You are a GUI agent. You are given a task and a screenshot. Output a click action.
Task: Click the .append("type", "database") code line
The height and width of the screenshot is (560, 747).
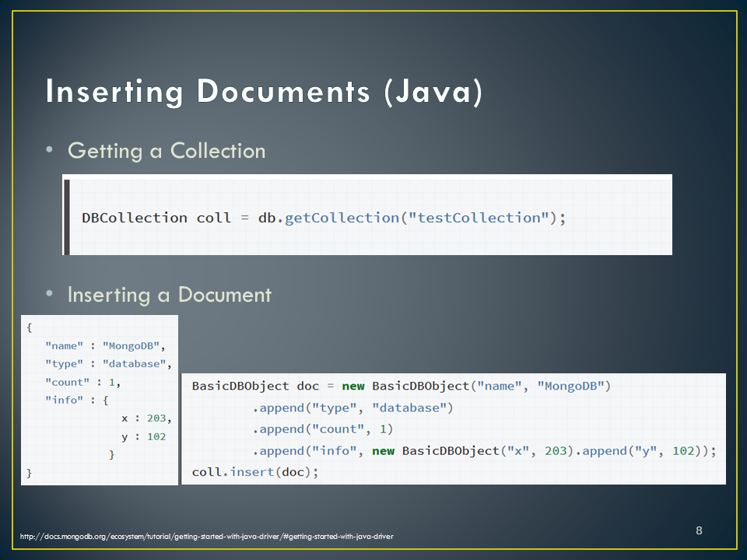pyautogui.click(x=352, y=408)
